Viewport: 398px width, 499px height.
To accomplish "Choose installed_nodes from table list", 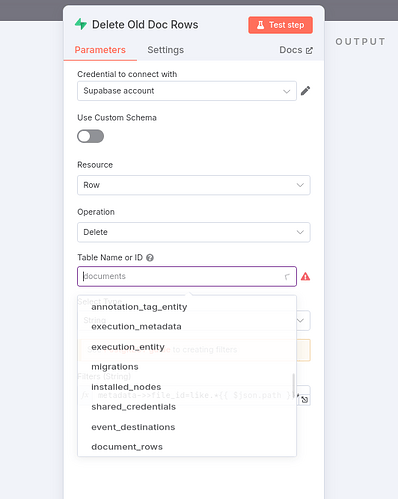I will coord(187,387).
